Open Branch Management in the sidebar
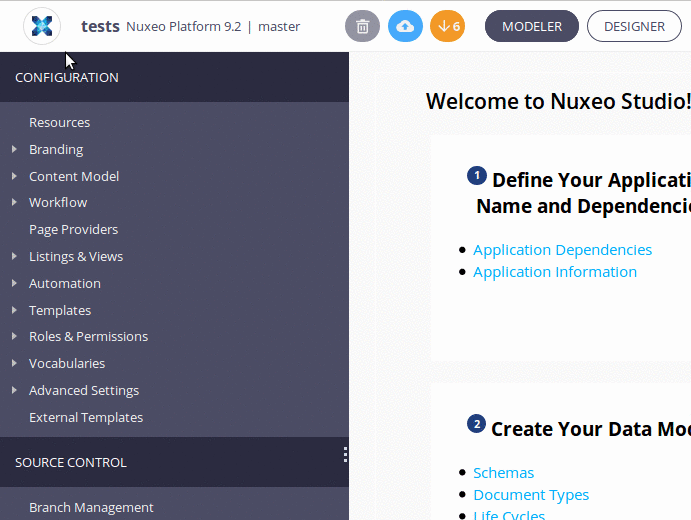 click(91, 508)
